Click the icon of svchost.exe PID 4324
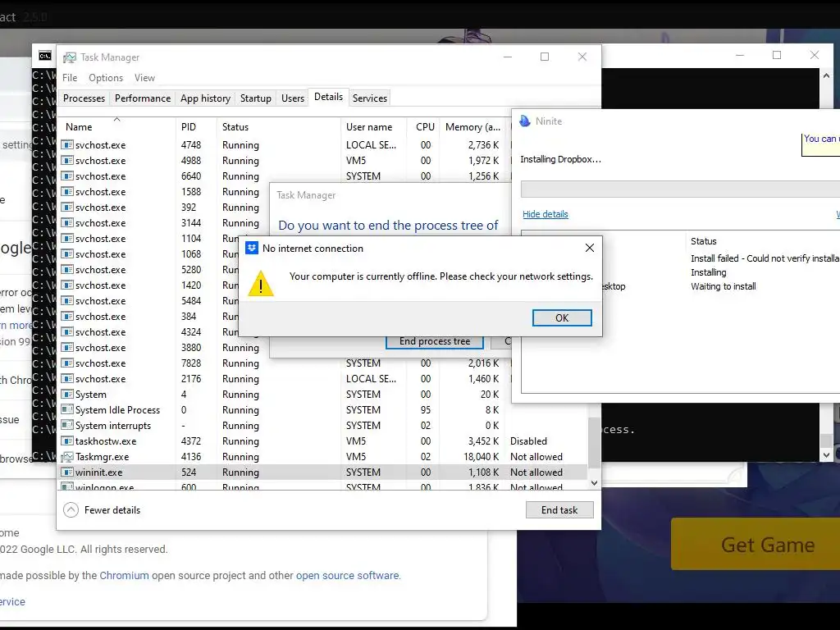The image size is (840, 630). [x=67, y=331]
